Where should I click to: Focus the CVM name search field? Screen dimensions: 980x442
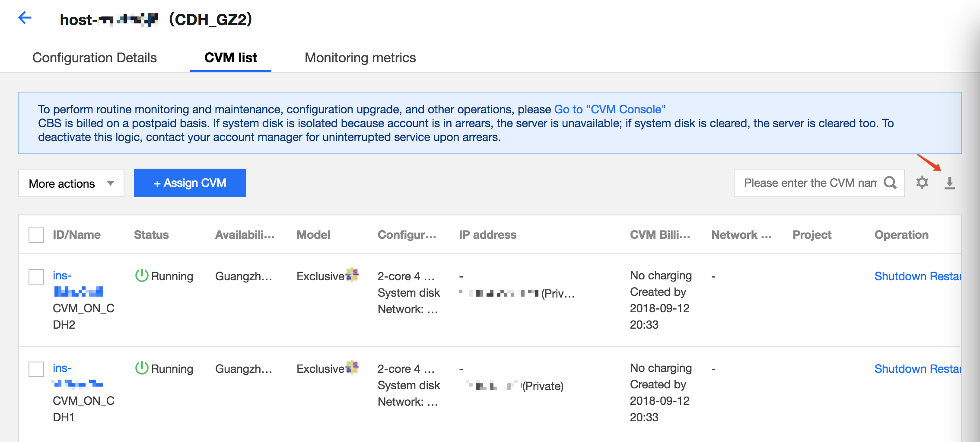pos(810,183)
